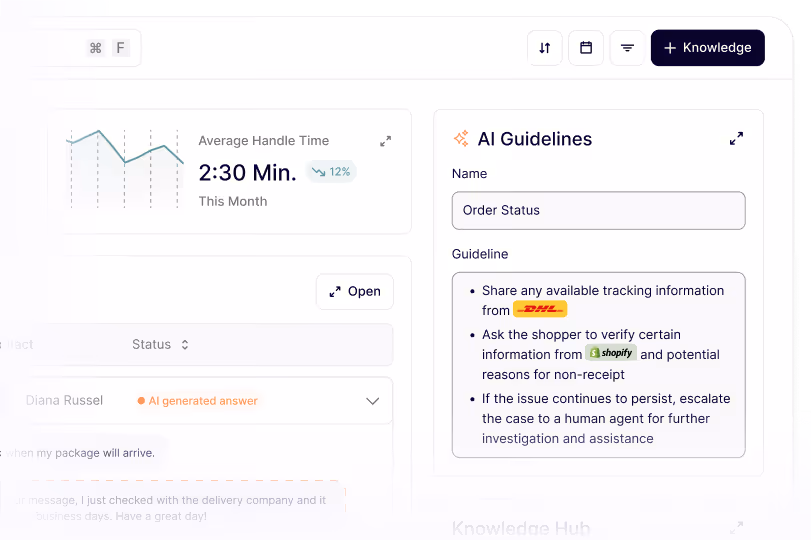Click the AI Guidelines sparkle icon
This screenshot has width=811, height=540.
[461, 139]
